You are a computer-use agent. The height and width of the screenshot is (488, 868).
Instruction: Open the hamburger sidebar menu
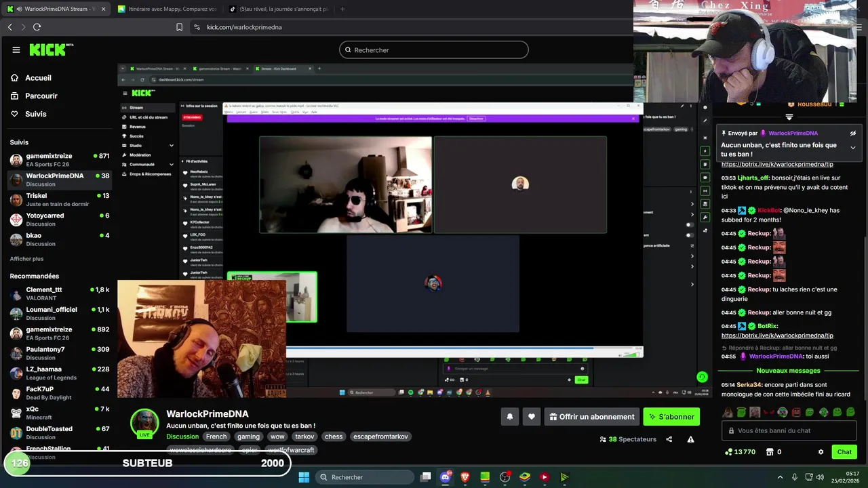coord(16,49)
